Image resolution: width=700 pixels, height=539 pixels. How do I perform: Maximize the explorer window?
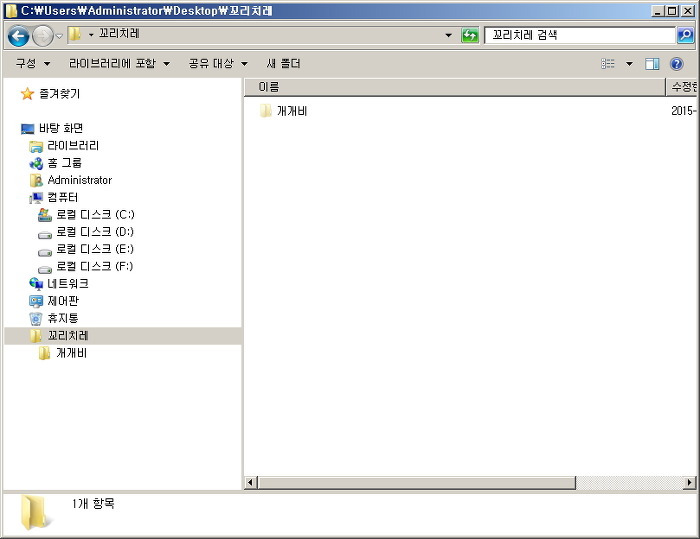coord(672,11)
